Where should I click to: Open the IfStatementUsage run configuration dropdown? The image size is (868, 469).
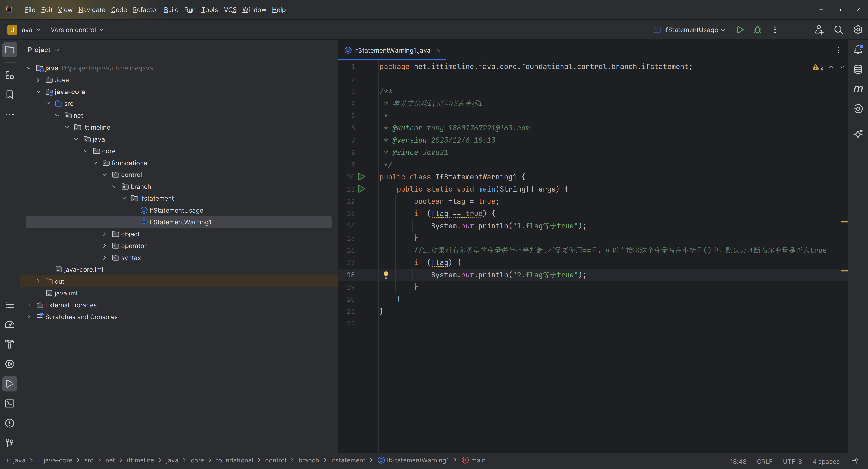pyautogui.click(x=689, y=30)
